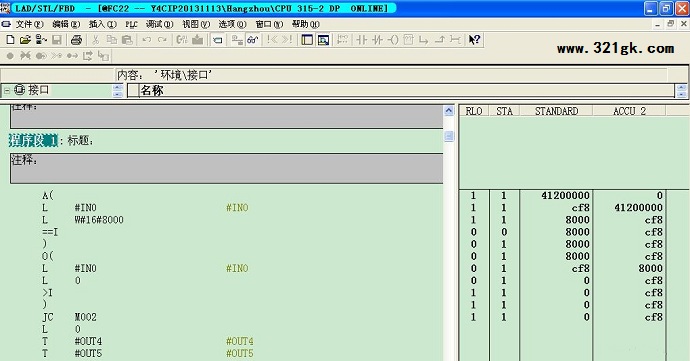
Task: Click the network segment insert icon
Action: (342, 40)
